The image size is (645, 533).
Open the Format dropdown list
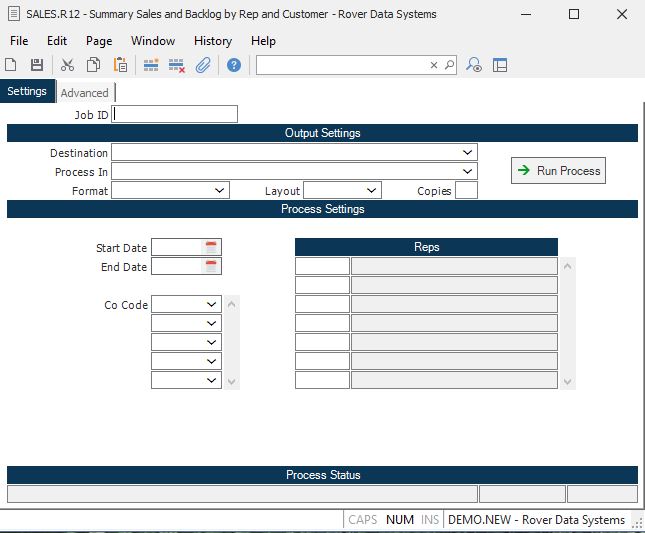tap(220, 191)
